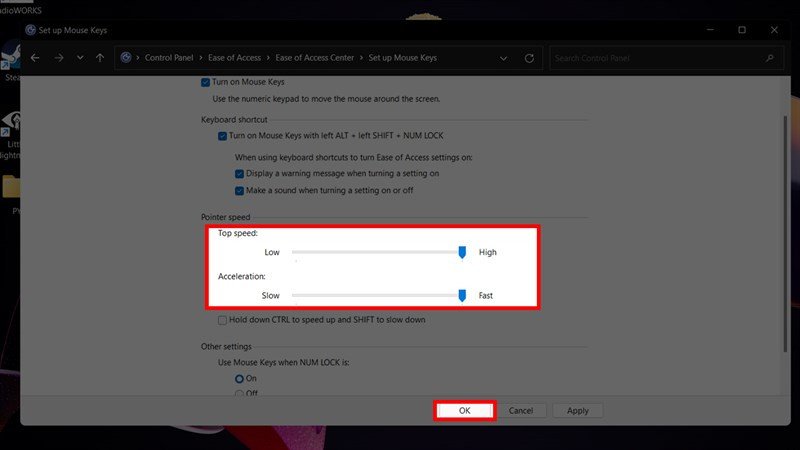
Task: Refresh the Control Panel page
Action: coord(530,58)
